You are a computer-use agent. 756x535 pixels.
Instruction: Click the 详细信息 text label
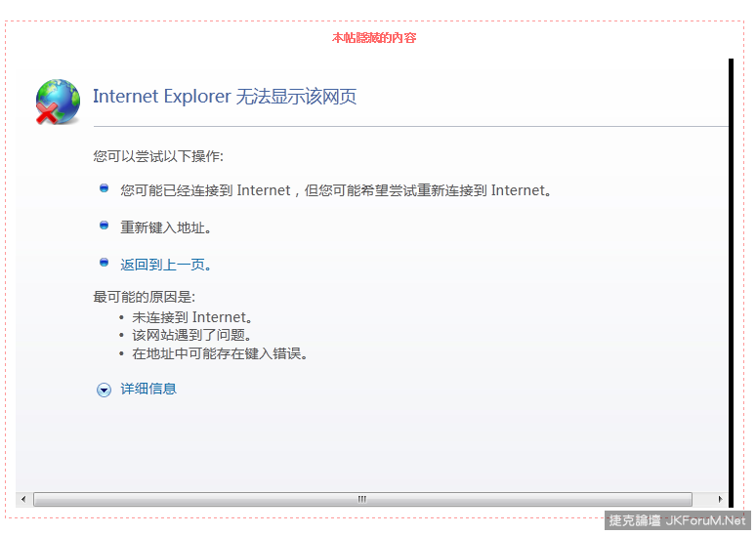[148, 389]
